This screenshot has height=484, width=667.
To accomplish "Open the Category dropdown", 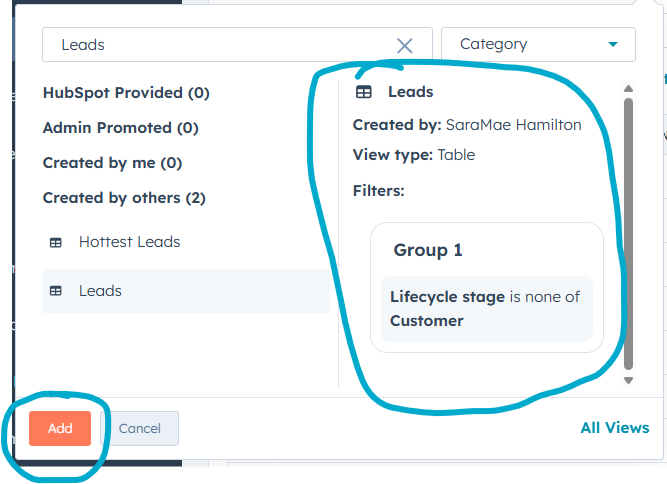I will tap(537, 45).
